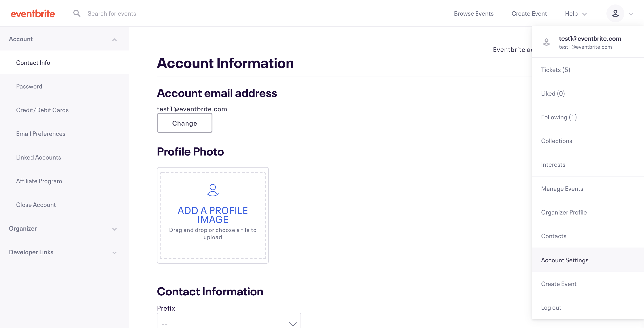
Task: Click the Eventbrite logo icon
Action: click(33, 13)
